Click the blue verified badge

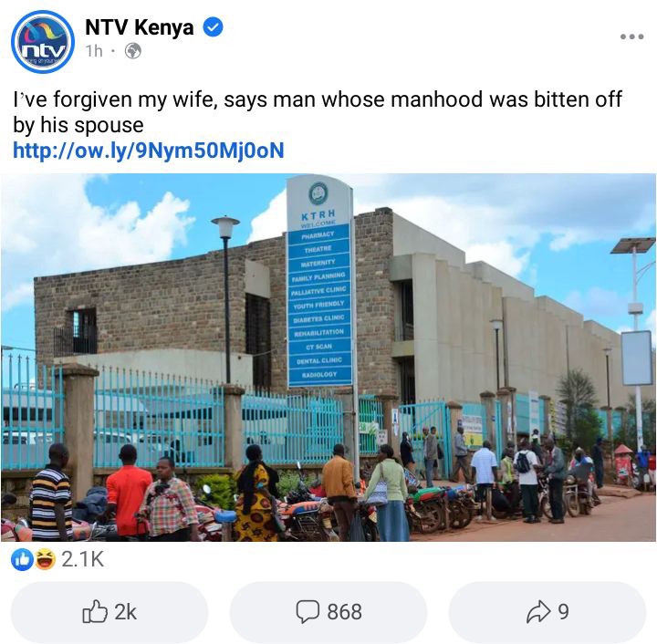213,27
